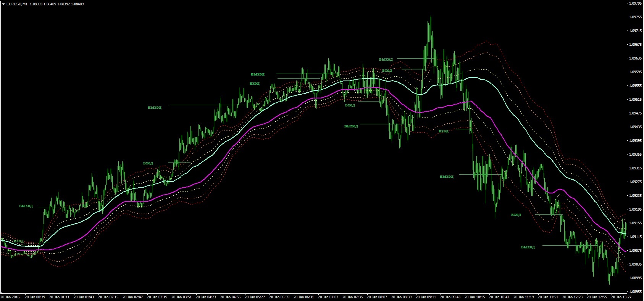Screen dimensions: 644x301
Task: Click price scale label 1.09195
Action: 636,209
